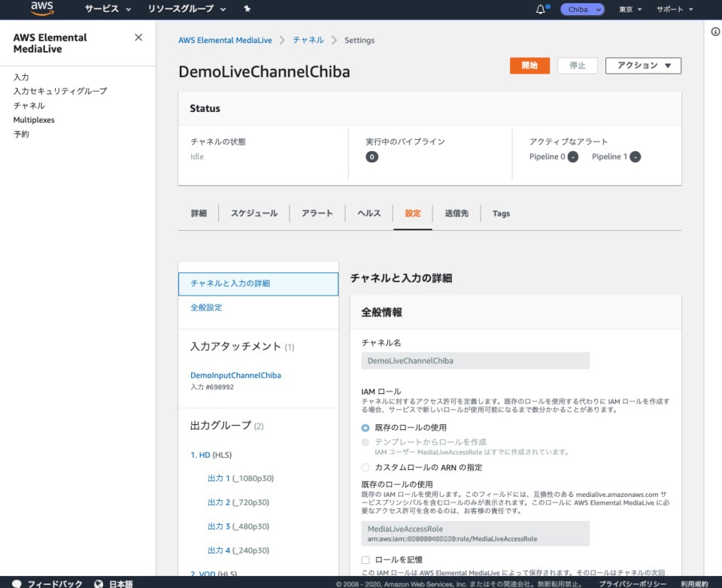Screen dimensions: 722x588
Task: Select 全般設定 in settings navigation
Action: click(206, 307)
